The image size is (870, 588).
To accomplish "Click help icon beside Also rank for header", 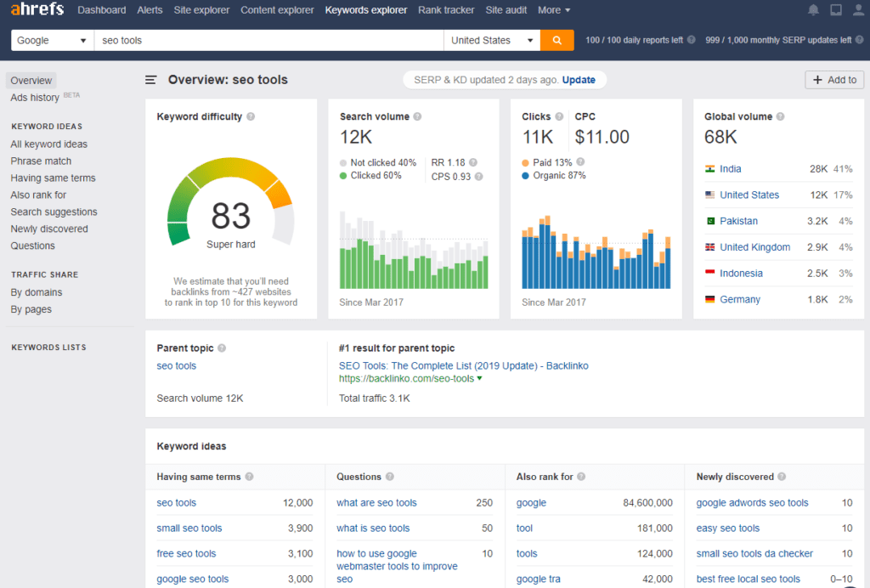I will [581, 477].
